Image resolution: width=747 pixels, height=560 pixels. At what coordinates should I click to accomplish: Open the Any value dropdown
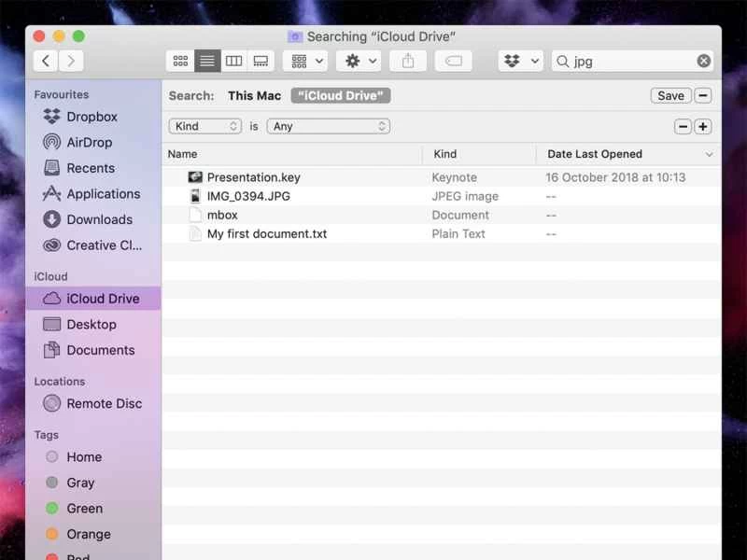tap(328, 126)
